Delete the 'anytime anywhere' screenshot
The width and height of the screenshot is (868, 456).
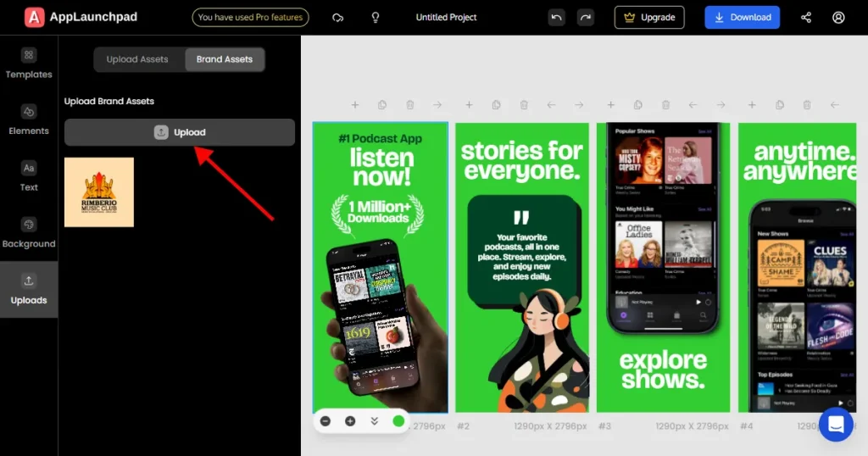pos(807,104)
